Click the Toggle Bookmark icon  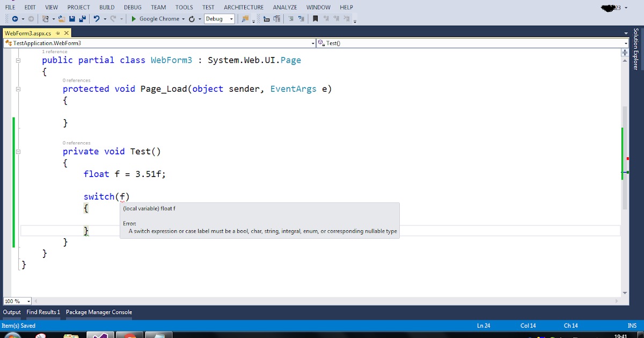(315, 19)
